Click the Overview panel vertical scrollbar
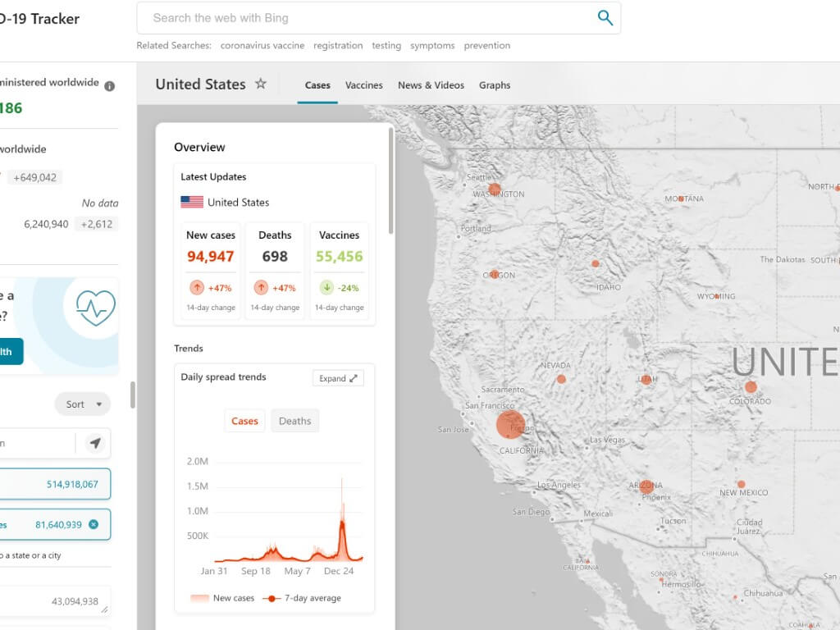 click(391, 180)
